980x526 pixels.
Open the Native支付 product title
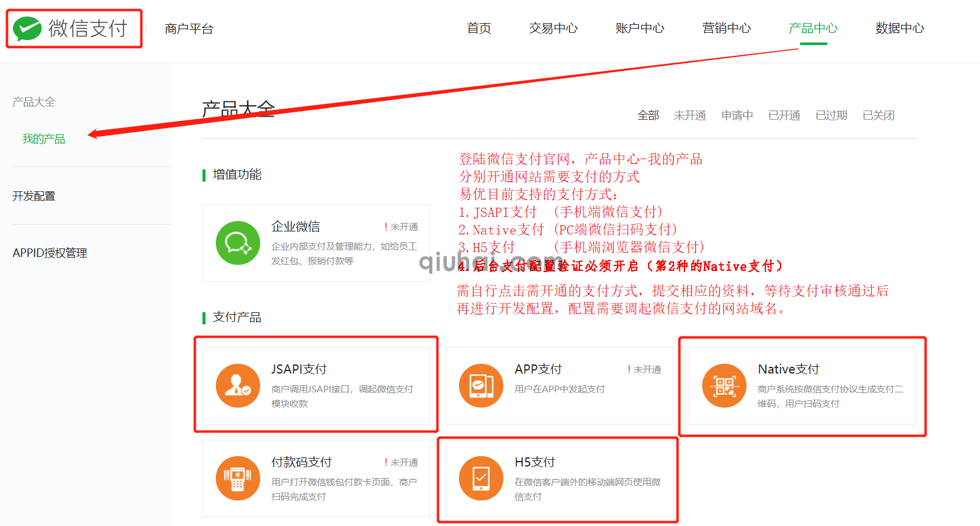click(x=788, y=369)
